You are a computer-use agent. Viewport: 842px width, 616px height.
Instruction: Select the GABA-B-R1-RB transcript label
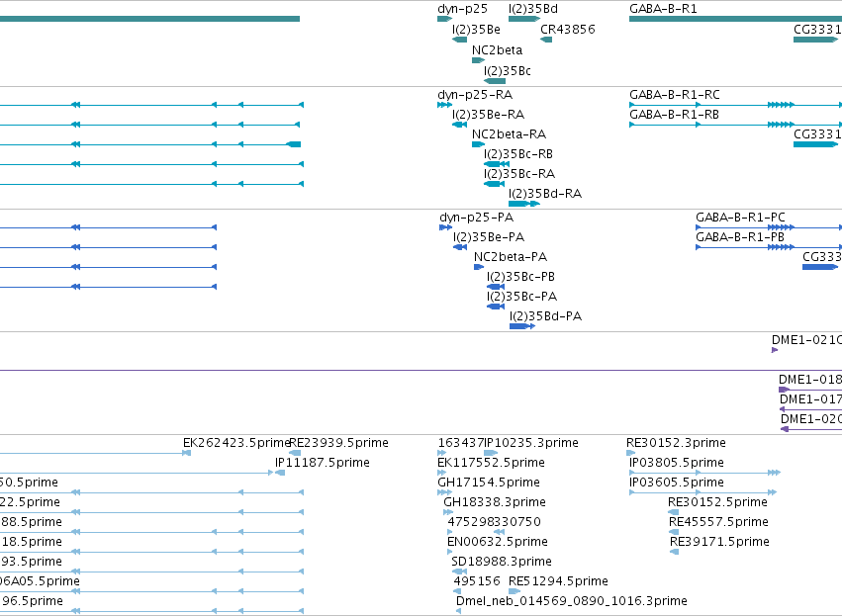pos(674,115)
